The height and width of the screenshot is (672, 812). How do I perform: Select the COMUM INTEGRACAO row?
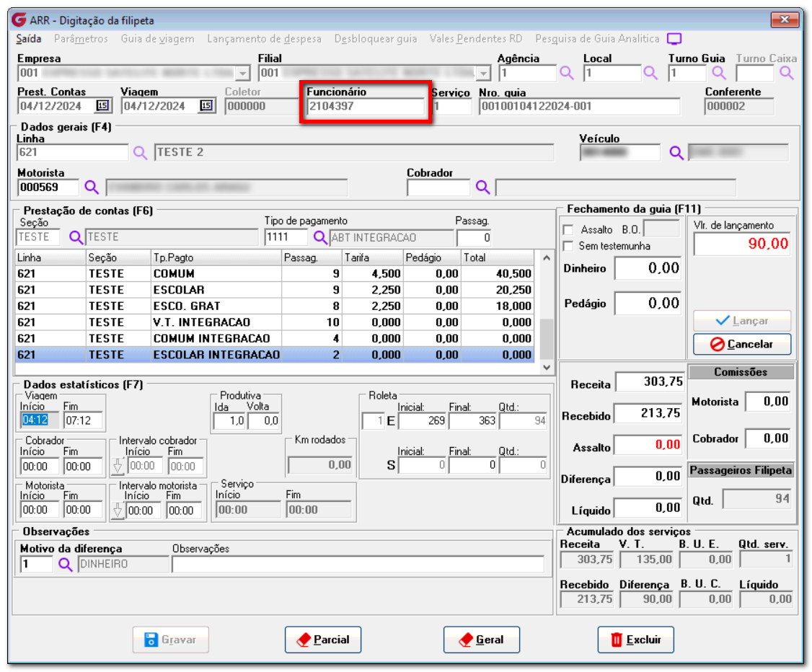[x=275, y=339]
